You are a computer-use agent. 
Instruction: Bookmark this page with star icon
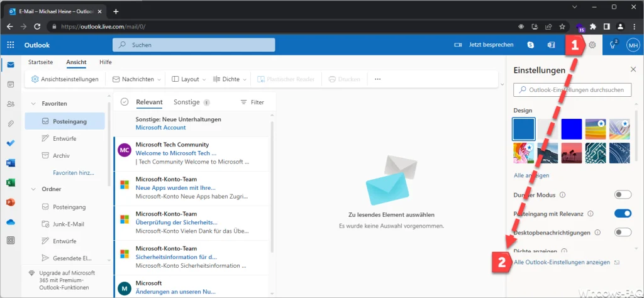point(562,26)
